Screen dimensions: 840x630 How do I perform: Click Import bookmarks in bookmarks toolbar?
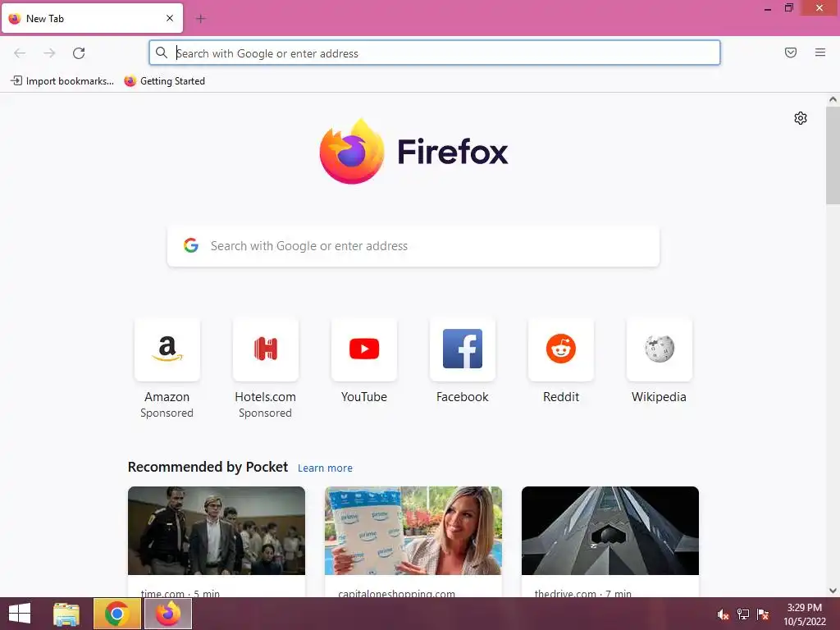(x=62, y=81)
